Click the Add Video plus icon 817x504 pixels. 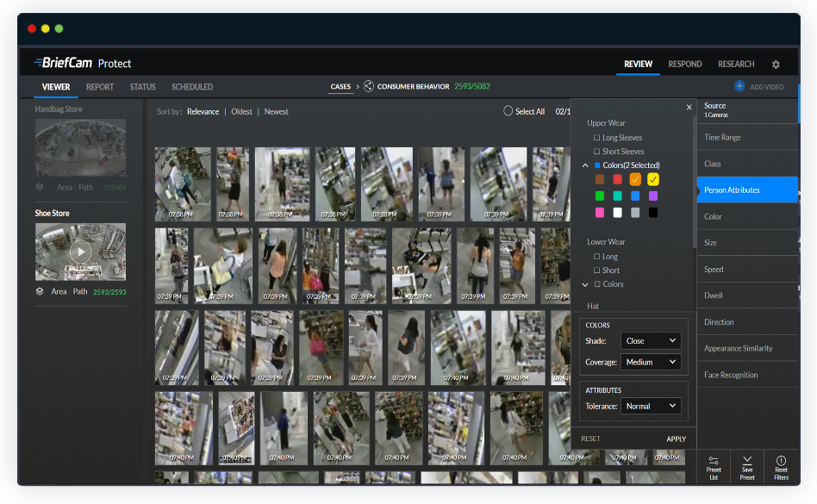[739, 86]
